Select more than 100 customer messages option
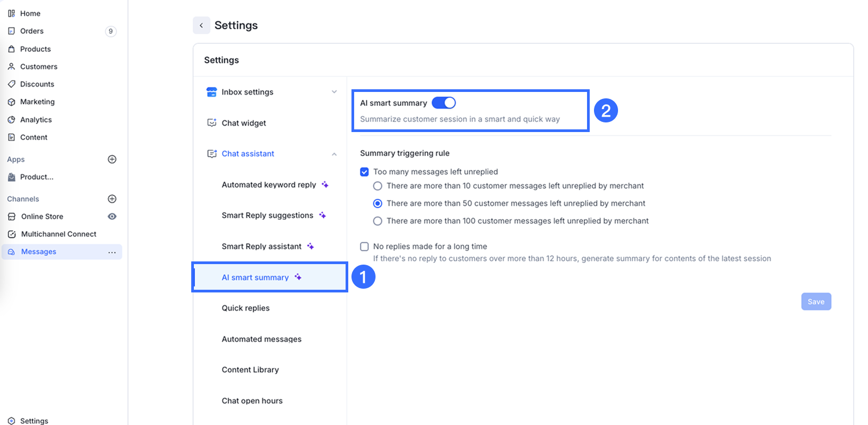The width and height of the screenshot is (868, 425). point(378,221)
